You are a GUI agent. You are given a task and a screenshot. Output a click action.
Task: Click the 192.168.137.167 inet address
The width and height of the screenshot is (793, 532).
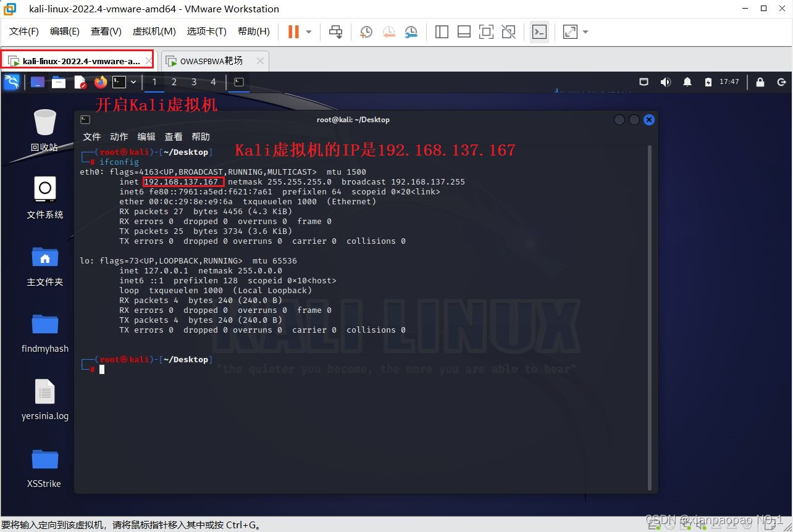[x=181, y=182]
